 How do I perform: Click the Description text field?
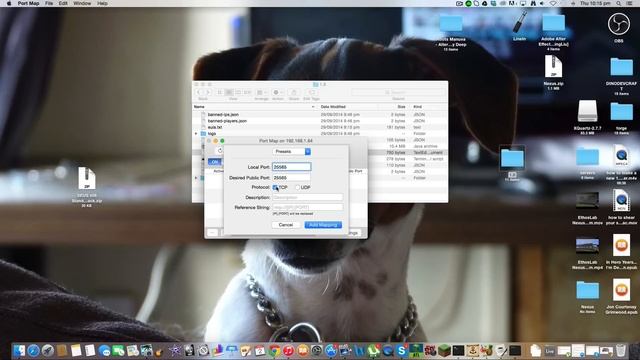[307, 197]
